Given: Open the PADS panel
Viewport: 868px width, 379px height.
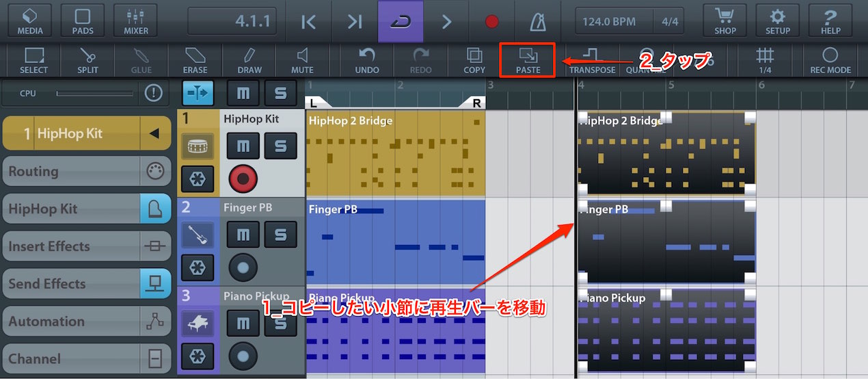Looking at the screenshot, I should pos(83,21).
